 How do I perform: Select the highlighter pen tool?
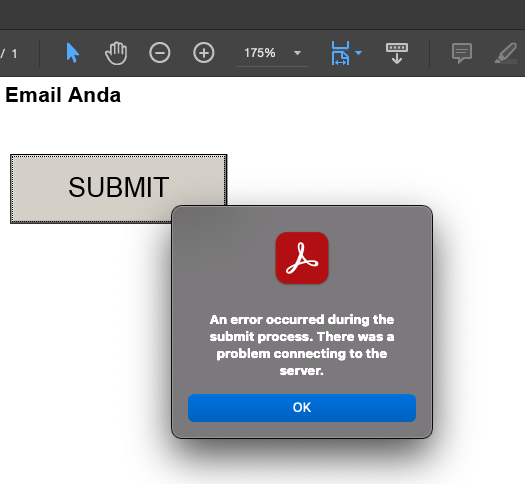(506, 53)
